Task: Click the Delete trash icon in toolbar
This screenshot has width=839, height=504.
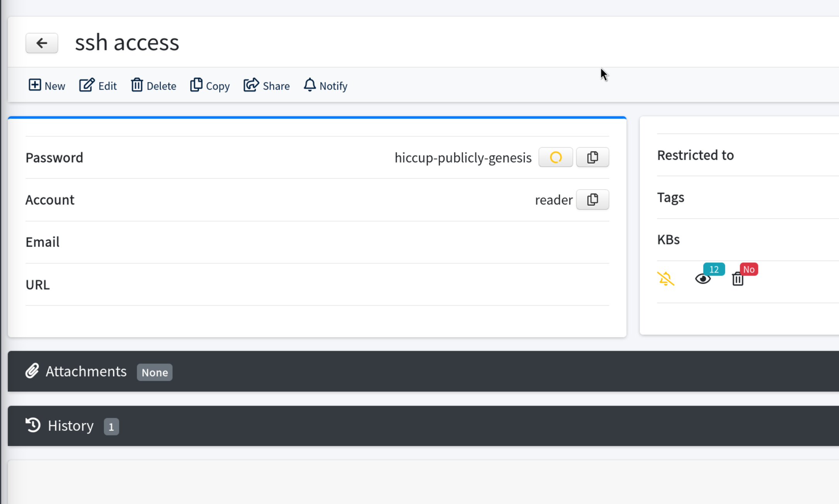Action: coord(137,85)
